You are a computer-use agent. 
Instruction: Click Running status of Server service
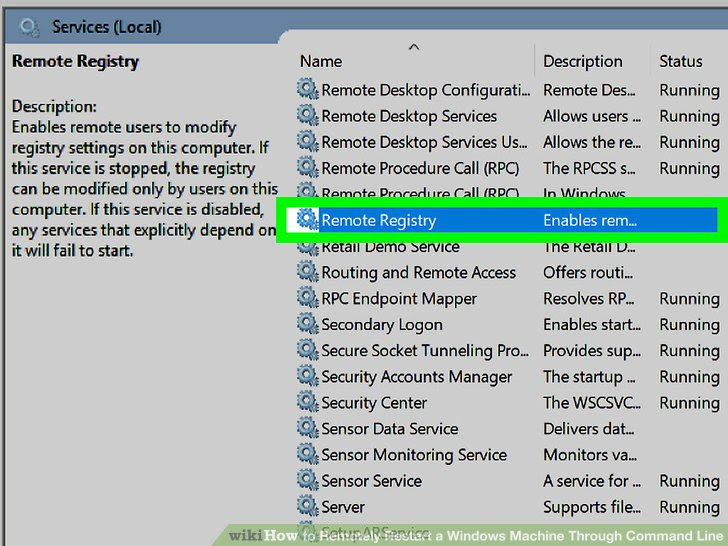tap(689, 507)
